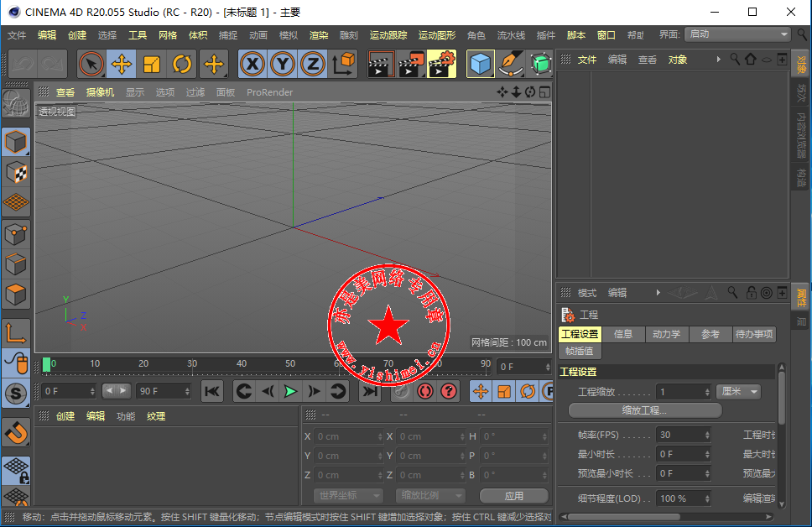Click the 工程缩放 value spinner
The height and width of the screenshot is (527, 812).
[x=707, y=392]
